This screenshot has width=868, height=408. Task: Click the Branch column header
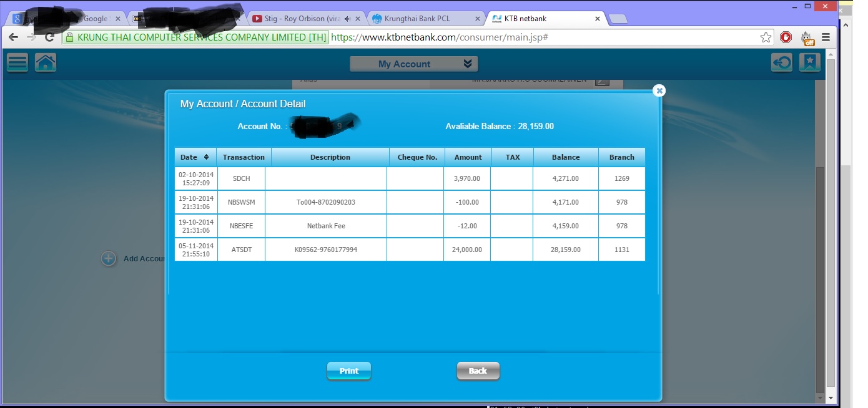[x=622, y=157]
